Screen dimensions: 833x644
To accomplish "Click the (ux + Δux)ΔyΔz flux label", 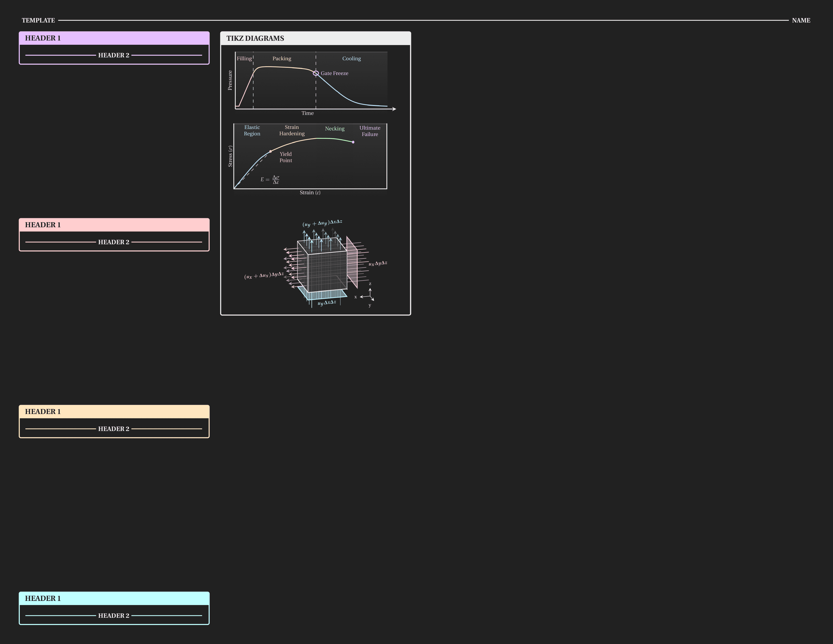I will [x=264, y=275].
